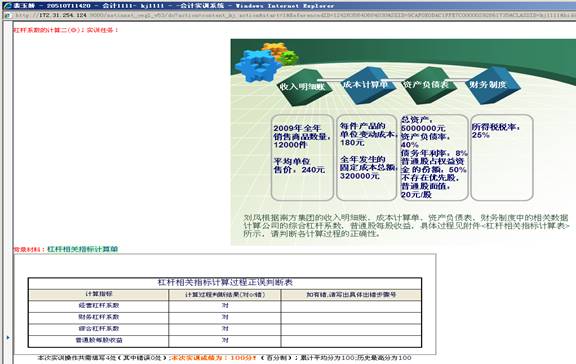Select the 收入明细账 cube
Screen dimensions: 576x364
click(303, 87)
